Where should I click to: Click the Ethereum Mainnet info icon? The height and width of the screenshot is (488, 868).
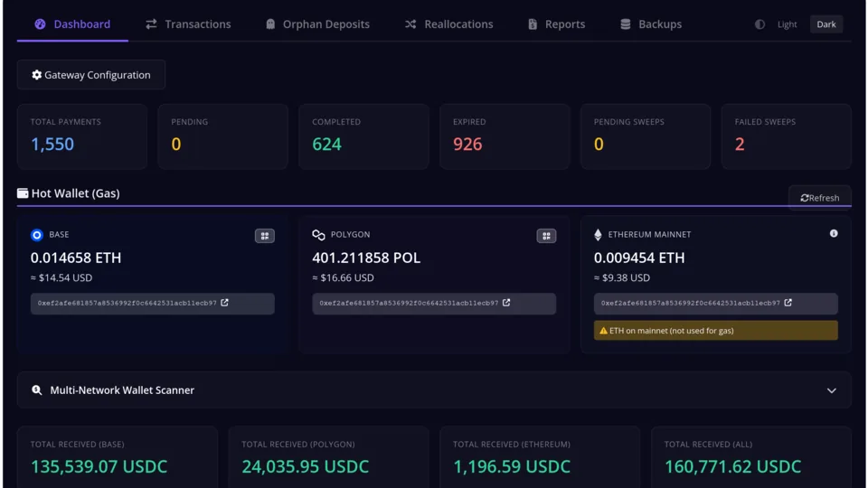click(833, 233)
